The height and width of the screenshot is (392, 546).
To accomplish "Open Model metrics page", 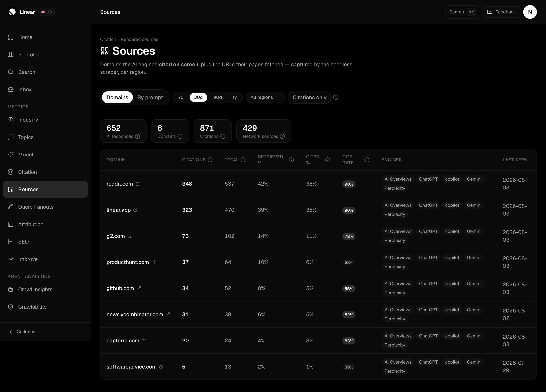I will pyautogui.click(x=45, y=155).
